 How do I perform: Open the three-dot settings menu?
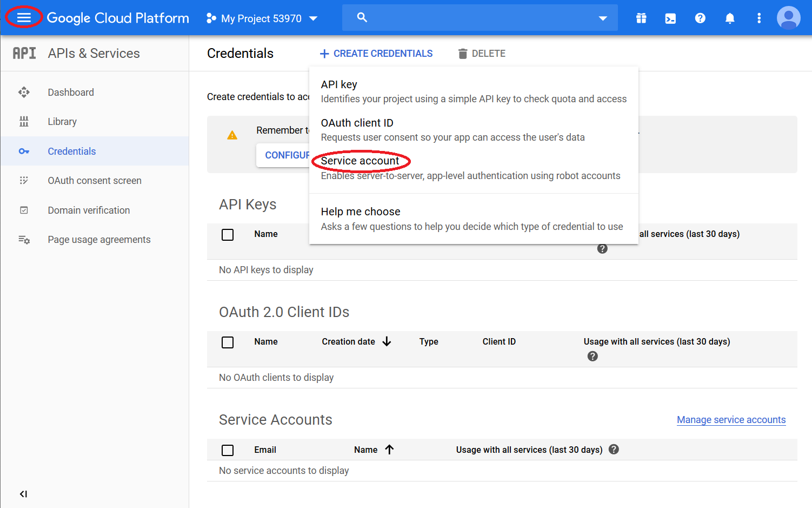pyautogui.click(x=759, y=18)
